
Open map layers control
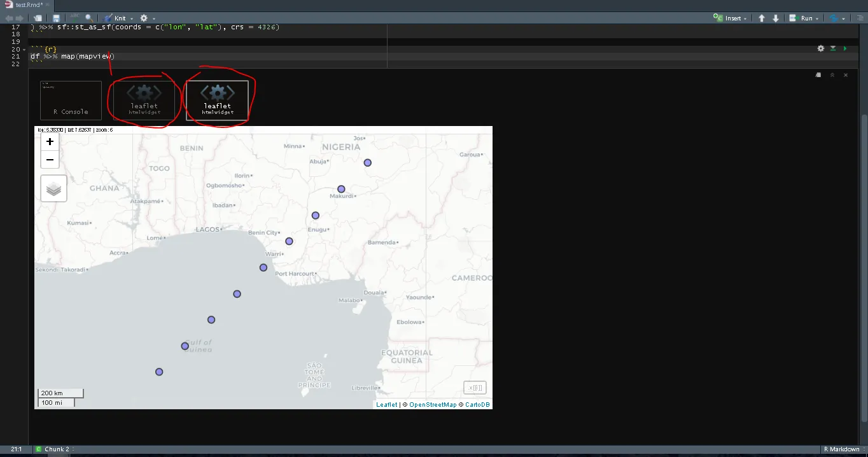click(x=54, y=188)
